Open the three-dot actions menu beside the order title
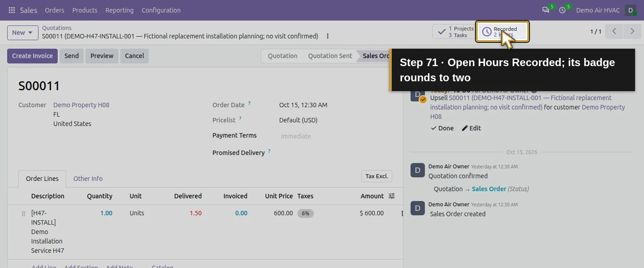Viewport: 644px width, 268px height. tap(328, 36)
